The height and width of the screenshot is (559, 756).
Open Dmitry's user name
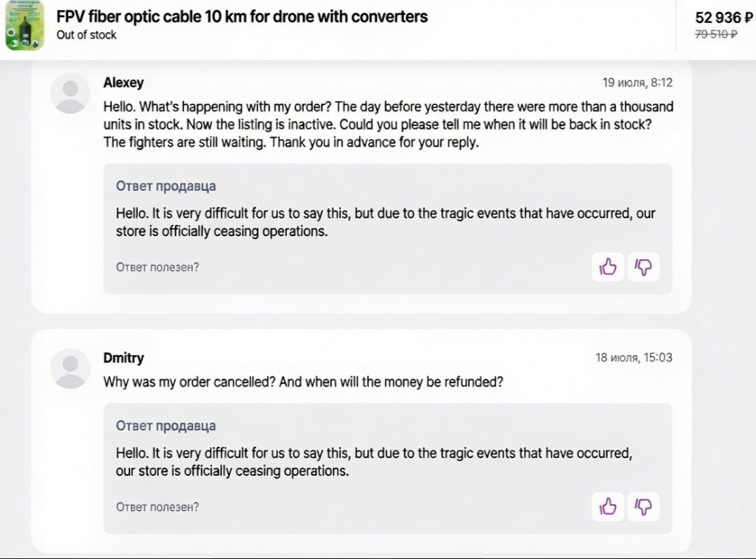coord(123,358)
